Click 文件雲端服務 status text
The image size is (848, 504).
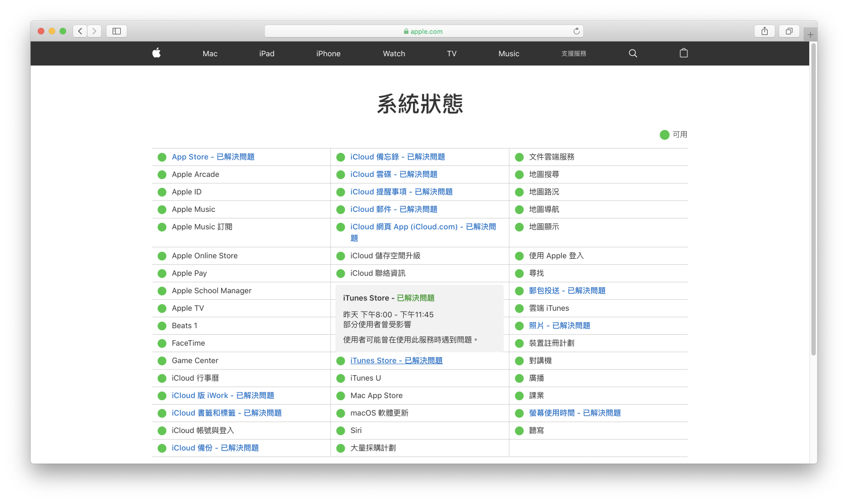click(552, 157)
